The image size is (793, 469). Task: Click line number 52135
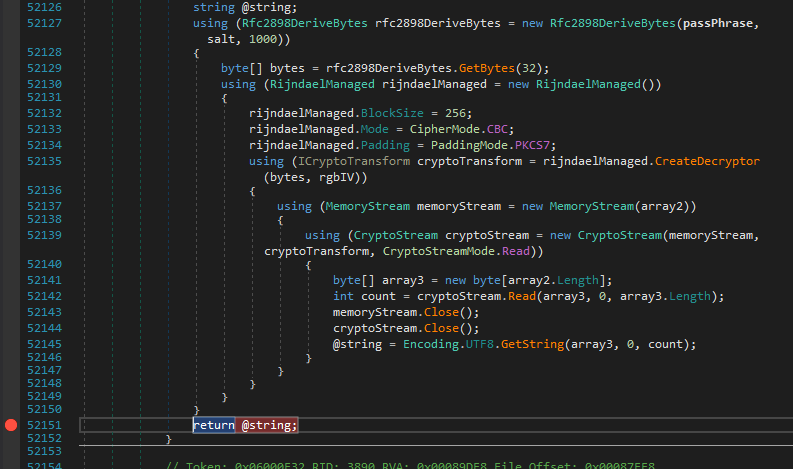(x=45, y=161)
